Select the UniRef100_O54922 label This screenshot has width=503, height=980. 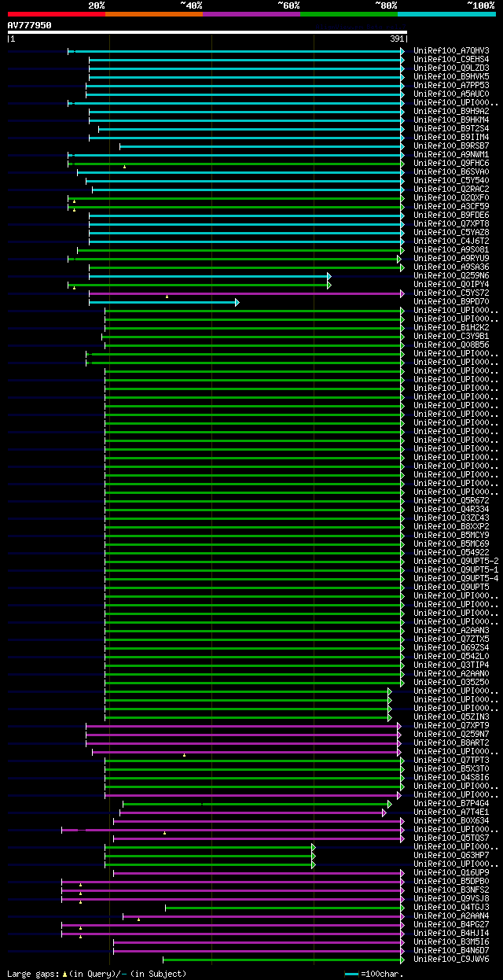[451, 552]
